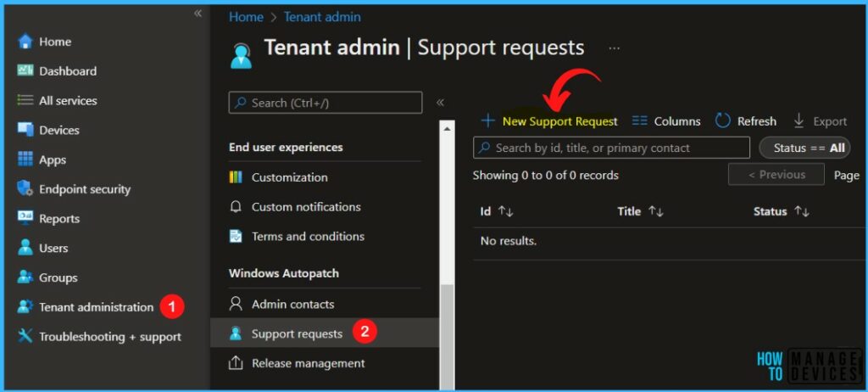The height and width of the screenshot is (392, 868).
Task: Select the Groups icon in sidebar
Action: point(25,277)
